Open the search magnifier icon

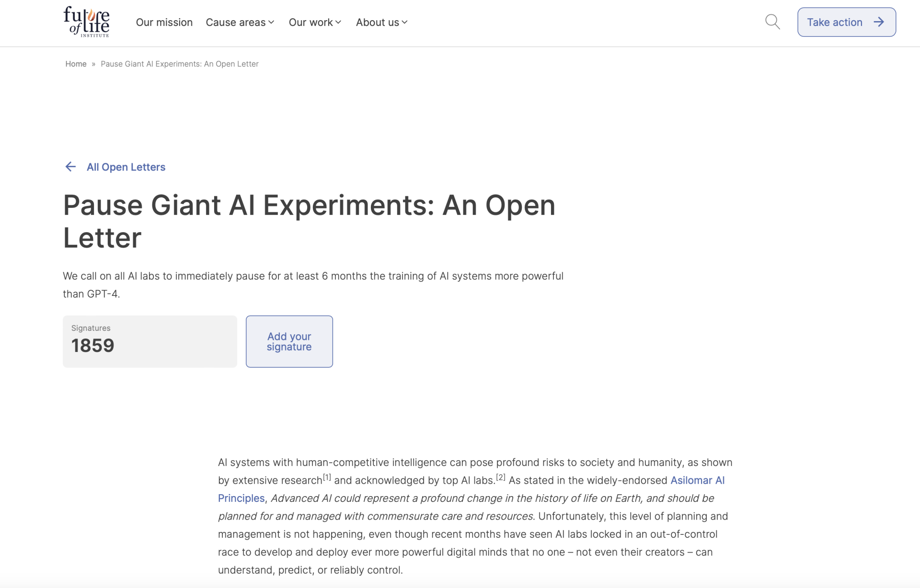[x=772, y=22]
